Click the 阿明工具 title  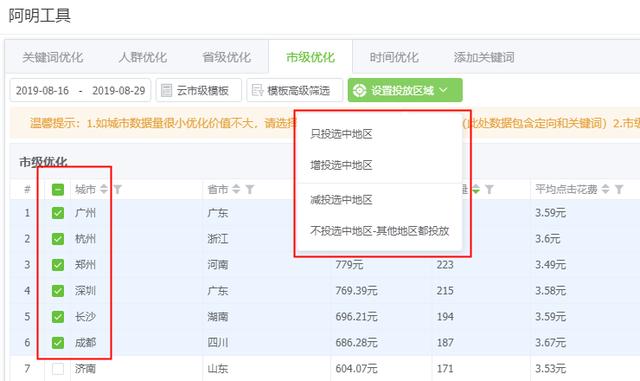click(40, 16)
